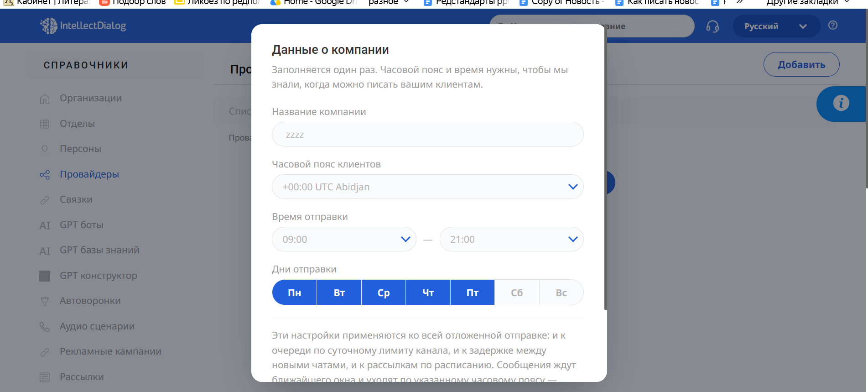Click the Организации house icon
The height and width of the screenshot is (392, 868).
pyautogui.click(x=45, y=99)
